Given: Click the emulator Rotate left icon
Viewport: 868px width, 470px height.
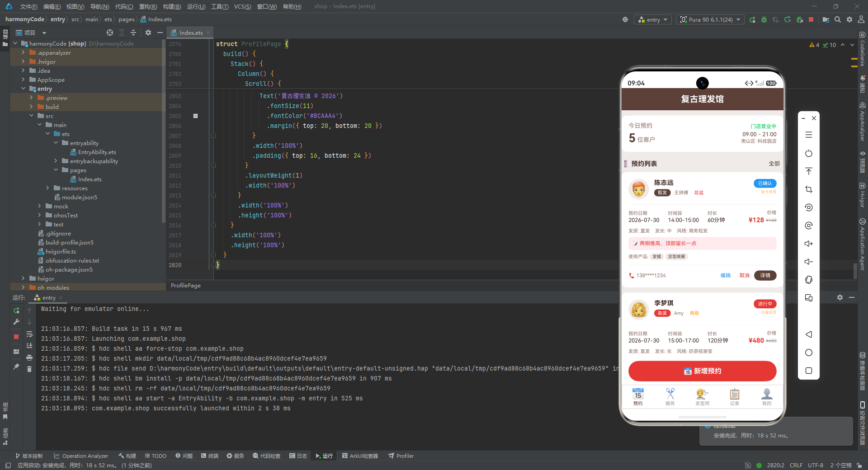Looking at the screenshot, I should pyautogui.click(x=809, y=207).
